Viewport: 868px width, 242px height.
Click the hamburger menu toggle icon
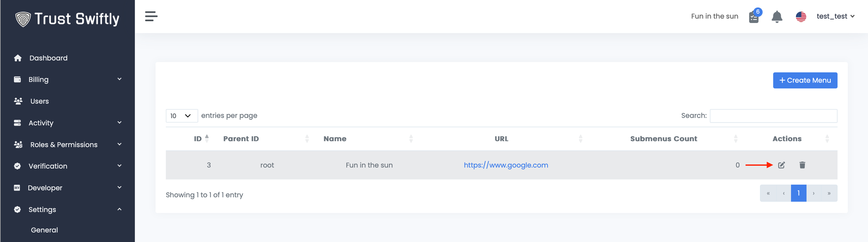click(x=151, y=17)
